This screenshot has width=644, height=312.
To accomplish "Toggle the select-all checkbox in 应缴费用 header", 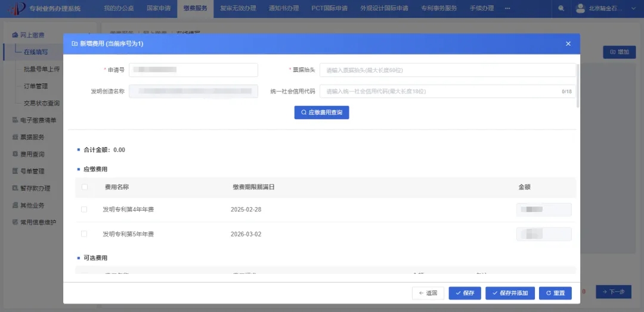I will click(x=85, y=187).
